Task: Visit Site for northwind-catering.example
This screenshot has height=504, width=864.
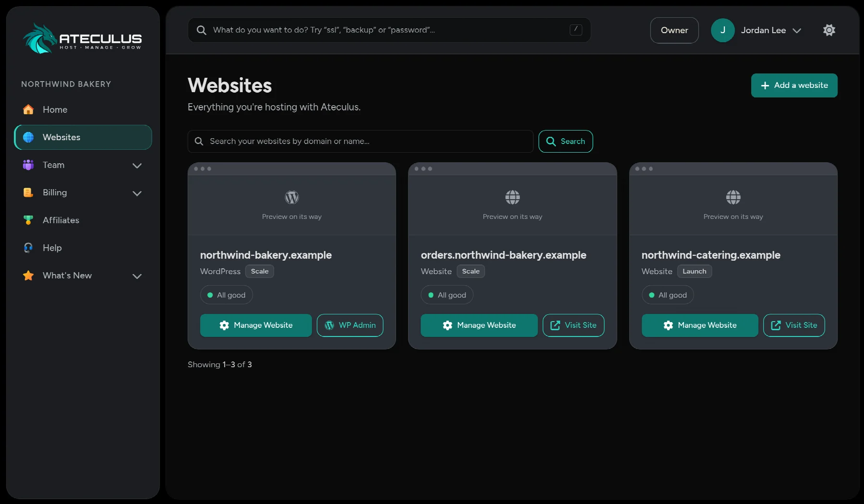Action: [x=794, y=325]
